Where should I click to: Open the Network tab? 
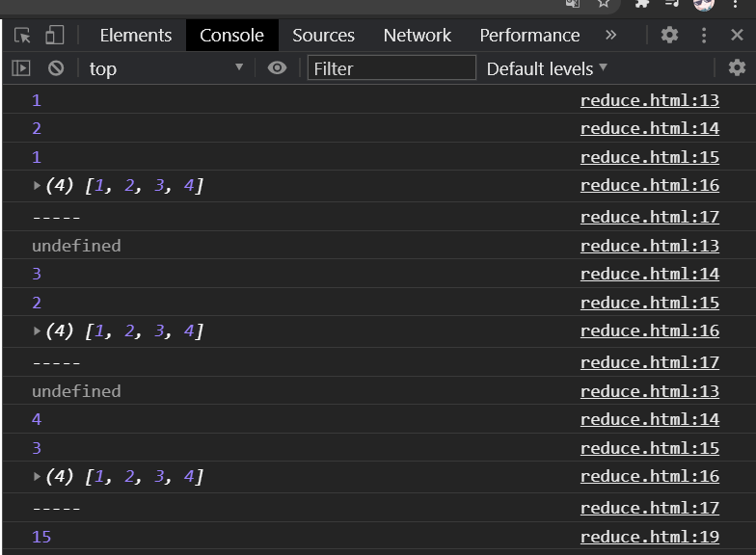(417, 36)
